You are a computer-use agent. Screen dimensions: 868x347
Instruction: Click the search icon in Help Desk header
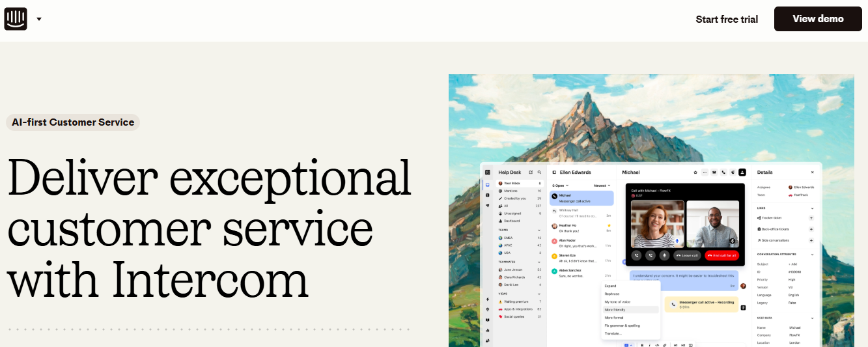coord(539,173)
